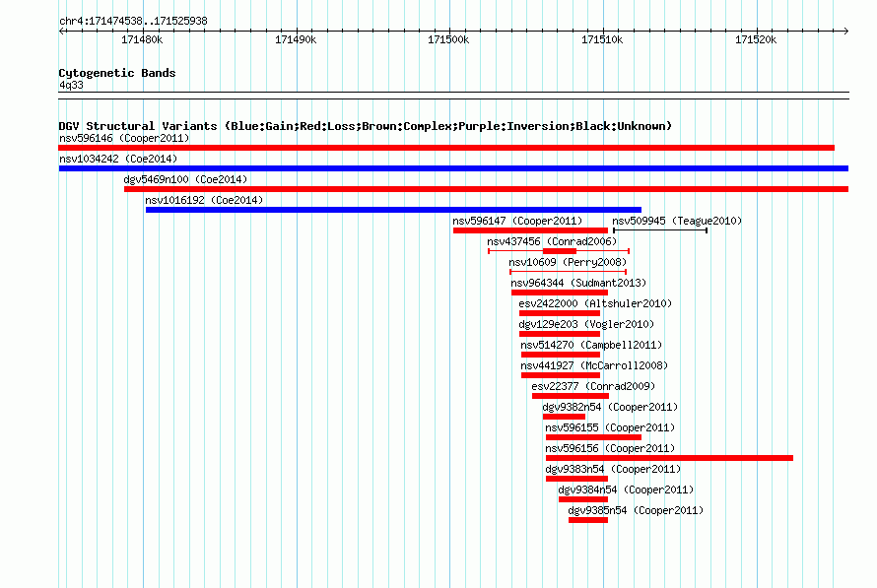877x588 pixels.
Task: Click the dgv9384n54 (Cooper2011) label
Action: click(x=626, y=490)
